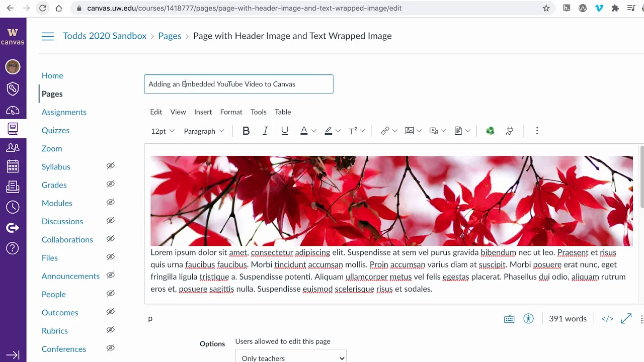Open the Insert menu in editor

[x=203, y=112]
